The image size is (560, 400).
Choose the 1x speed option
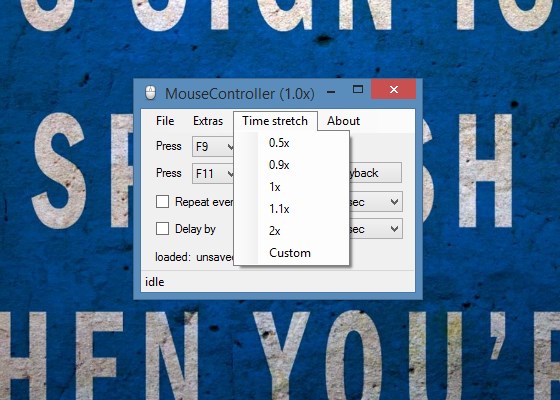pos(291,187)
